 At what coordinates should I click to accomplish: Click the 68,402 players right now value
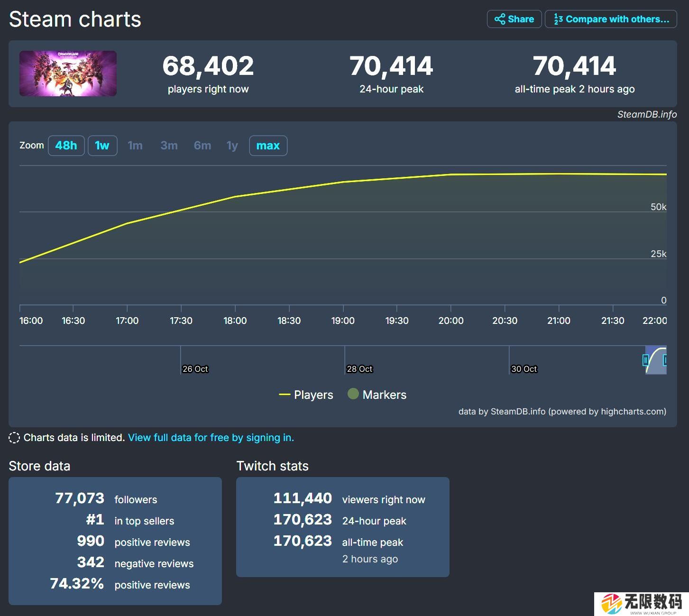click(208, 66)
